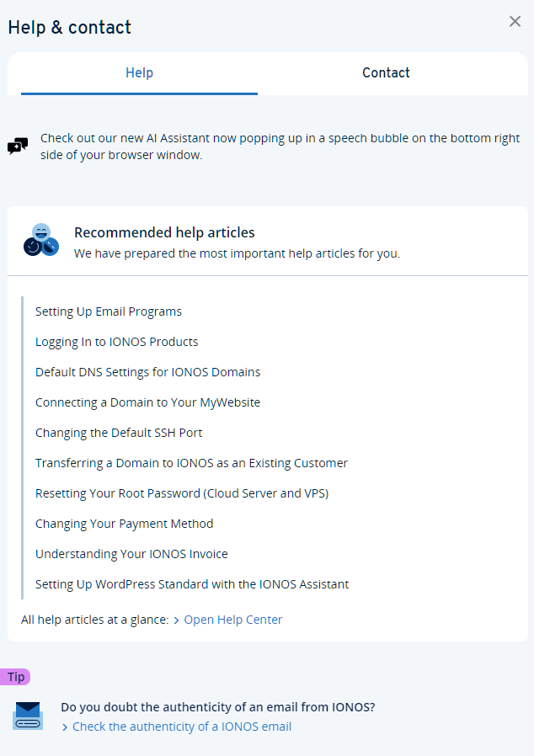Open Logging In to IONOS Products article
534x756 pixels.
116,342
